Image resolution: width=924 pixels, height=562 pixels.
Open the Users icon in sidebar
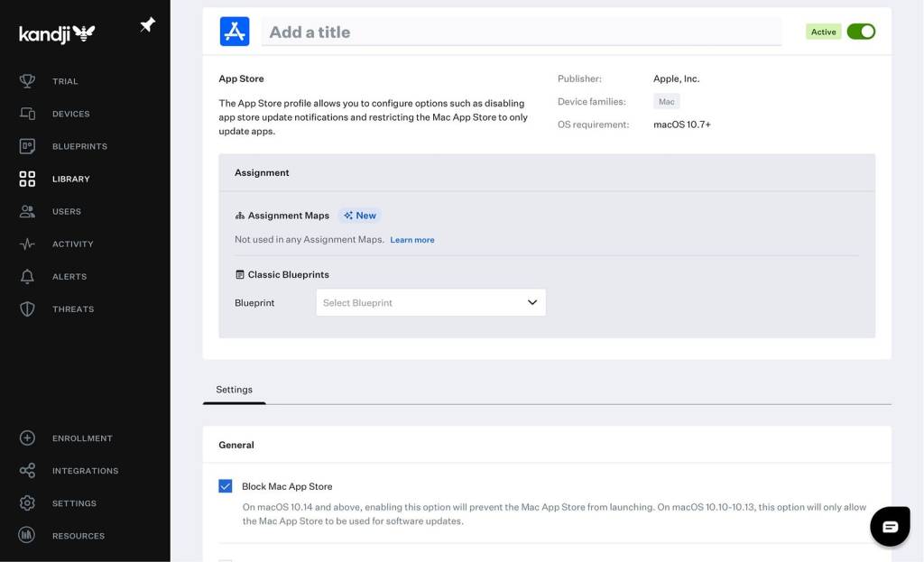(x=27, y=211)
